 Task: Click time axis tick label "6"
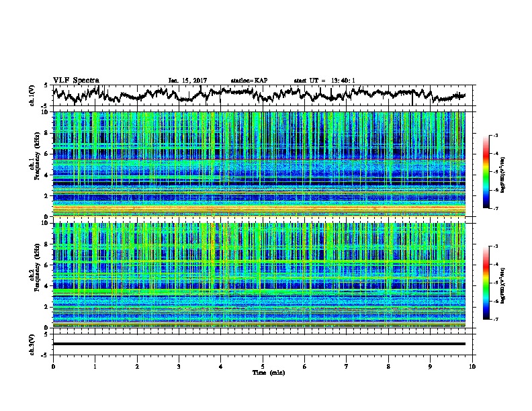(x=305, y=367)
